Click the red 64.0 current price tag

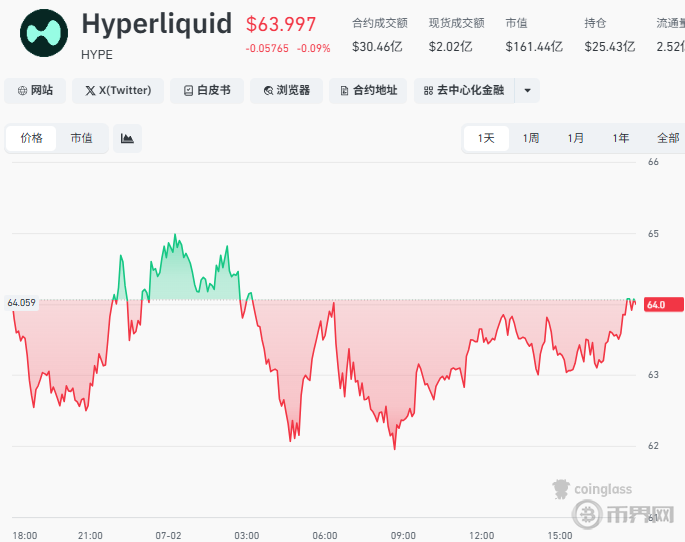coord(664,304)
